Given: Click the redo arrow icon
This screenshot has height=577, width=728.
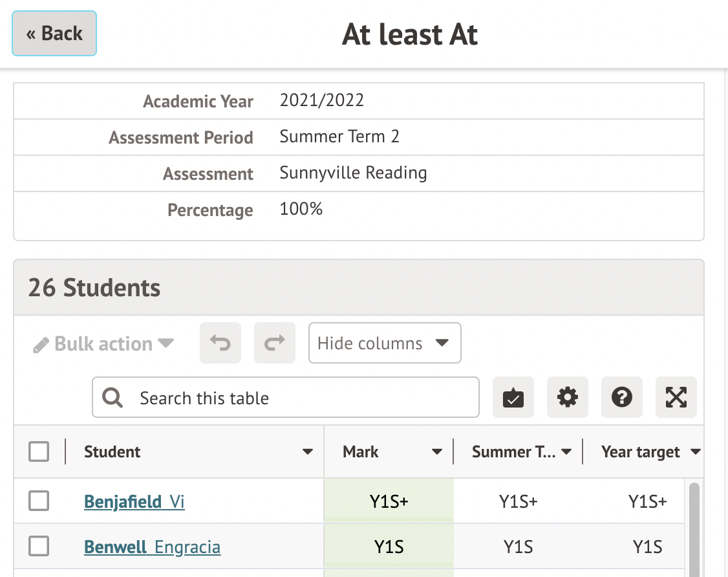Looking at the screenshot, I should 275,343.
